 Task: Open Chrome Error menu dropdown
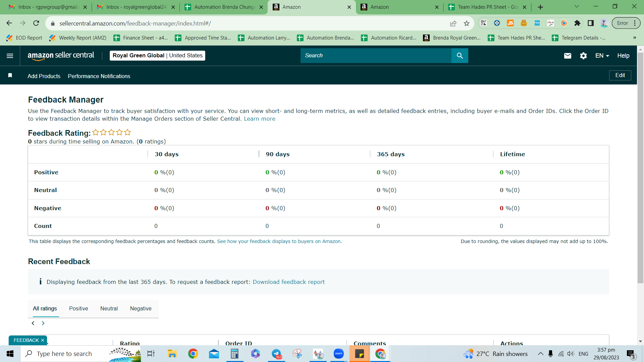point(626,23)
